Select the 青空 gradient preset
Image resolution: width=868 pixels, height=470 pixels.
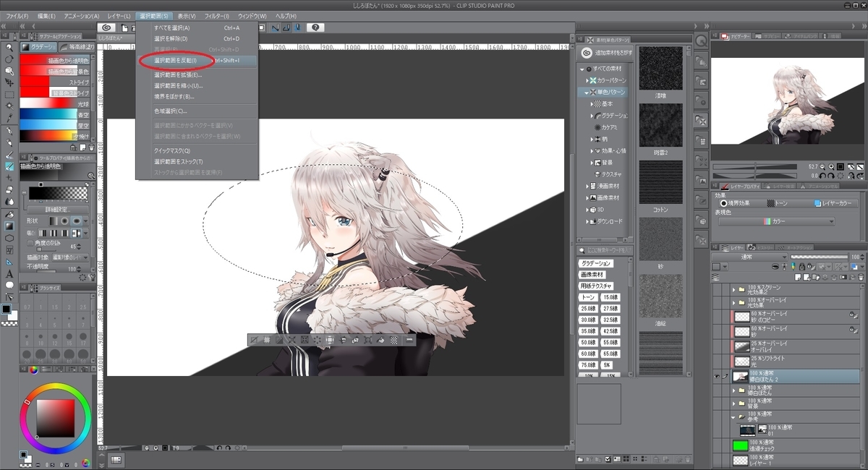[x=54, y=115]
